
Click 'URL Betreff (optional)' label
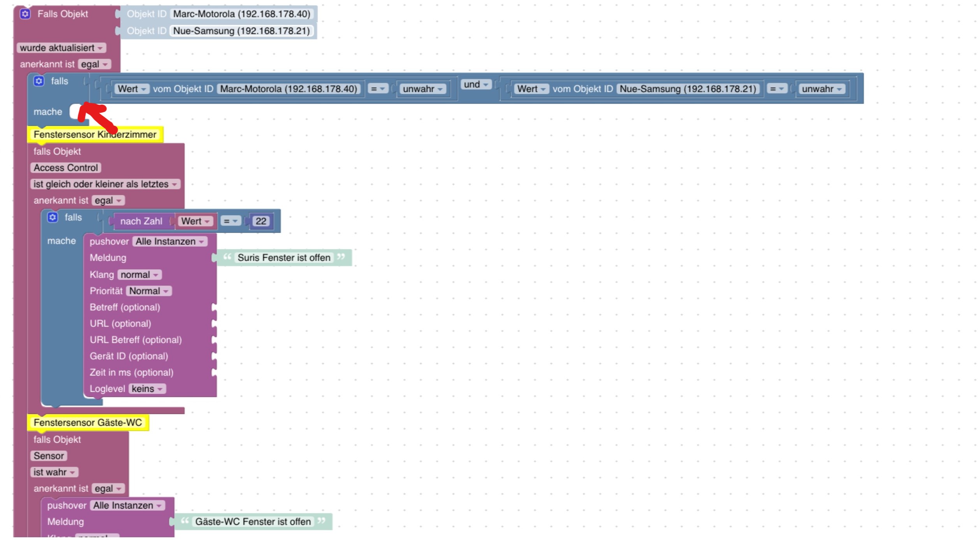(x=136, y=340)
